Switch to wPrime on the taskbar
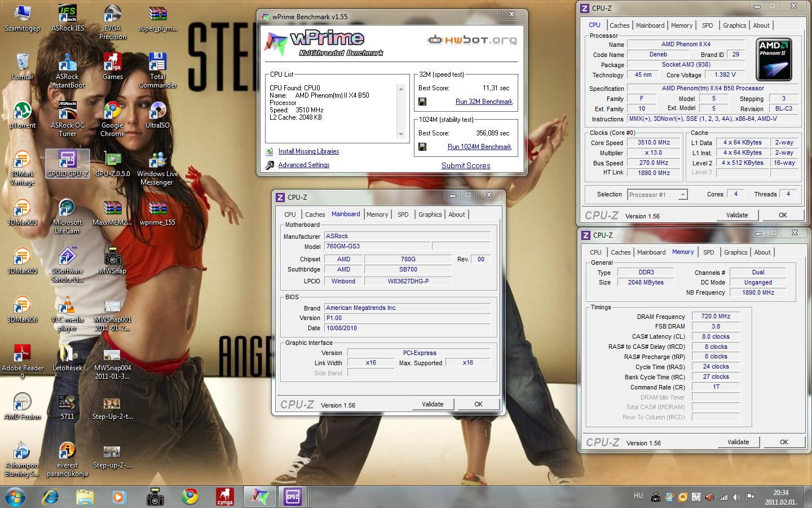Viewport: 812px width, 508px height. click(259, 497)
